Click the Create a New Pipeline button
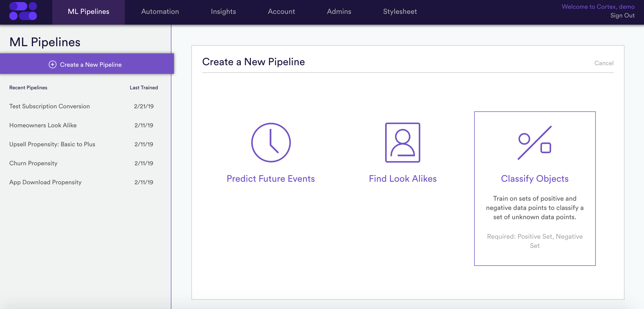This screenshot has width=644, height=309. 87,64
